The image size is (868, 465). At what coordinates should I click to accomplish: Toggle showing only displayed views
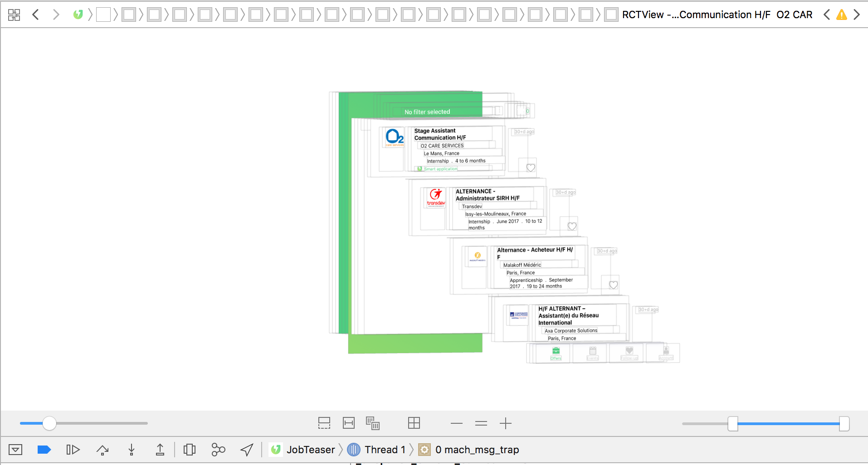click(x=373, y=423)
